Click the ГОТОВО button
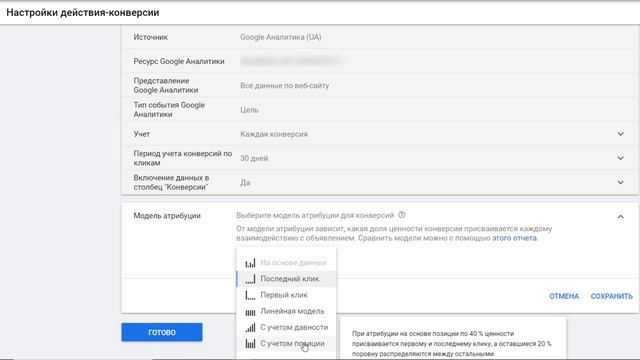The width and height of the screenshot is (640, 360). (x=162, y=332)
